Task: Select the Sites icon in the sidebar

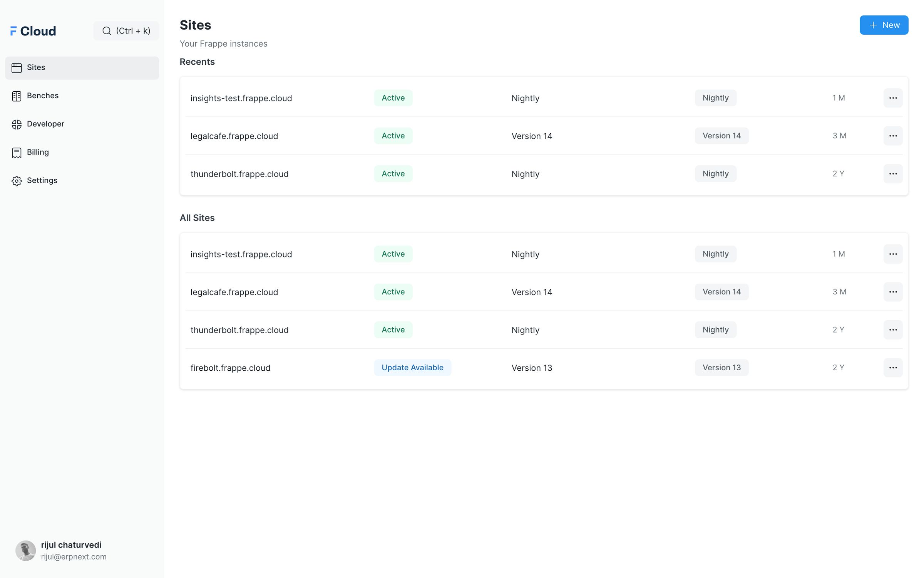Action: pos(17,67)
